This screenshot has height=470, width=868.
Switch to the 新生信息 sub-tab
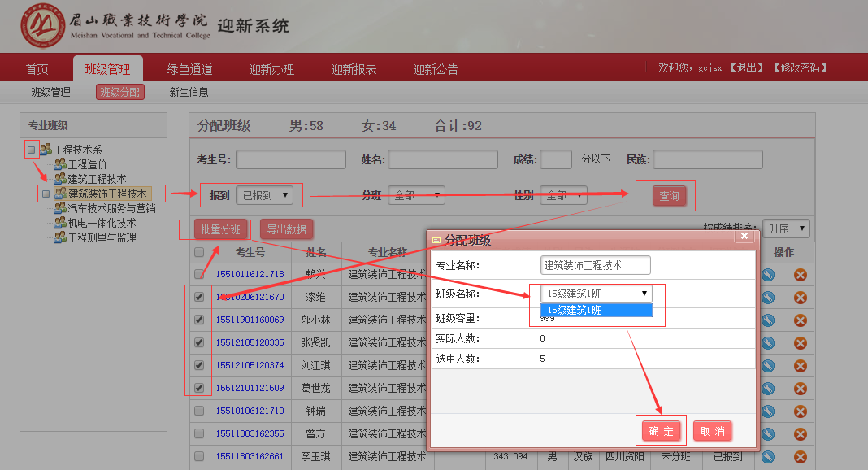click(x=189, y=92)
